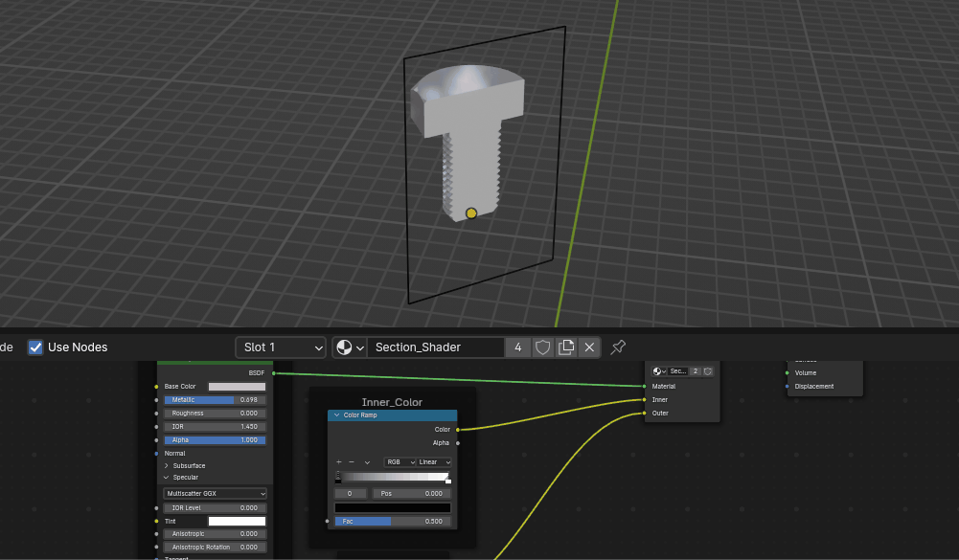
Task: Click the node group name field Sec...
Action: (x=678, y=371)
